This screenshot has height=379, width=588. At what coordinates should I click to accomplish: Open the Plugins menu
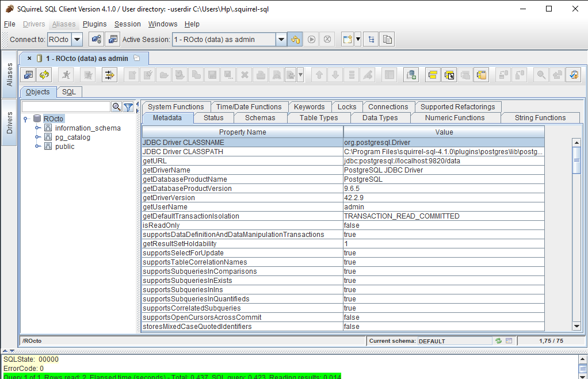[x=94, y=24]
